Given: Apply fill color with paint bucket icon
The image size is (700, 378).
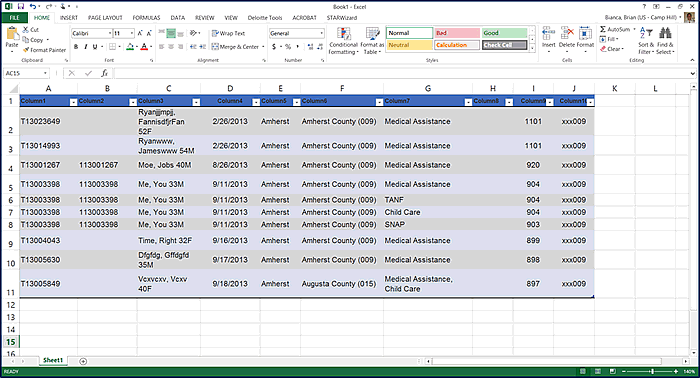Looking at the screenshot, I should pos(130,46).
